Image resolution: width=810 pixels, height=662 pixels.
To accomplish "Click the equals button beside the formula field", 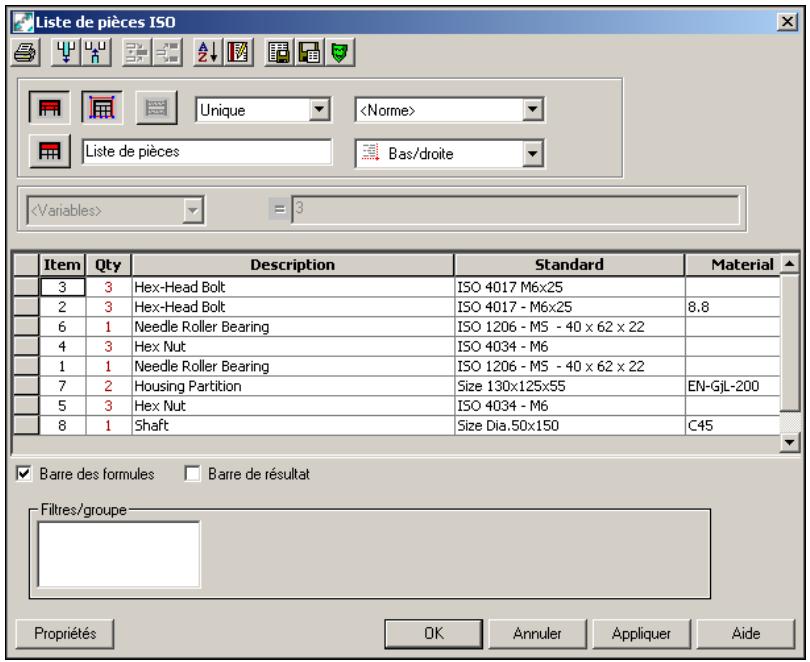I will (279, 209).
